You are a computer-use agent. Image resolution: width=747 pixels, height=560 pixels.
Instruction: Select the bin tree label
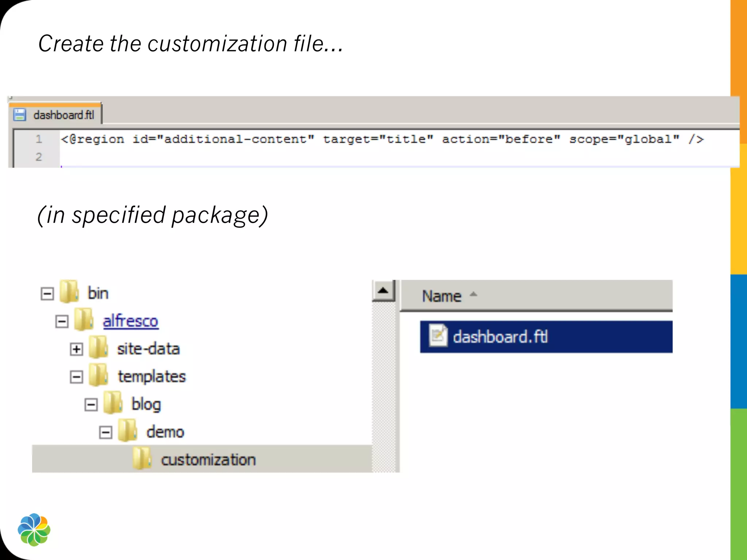coord(98,293)
